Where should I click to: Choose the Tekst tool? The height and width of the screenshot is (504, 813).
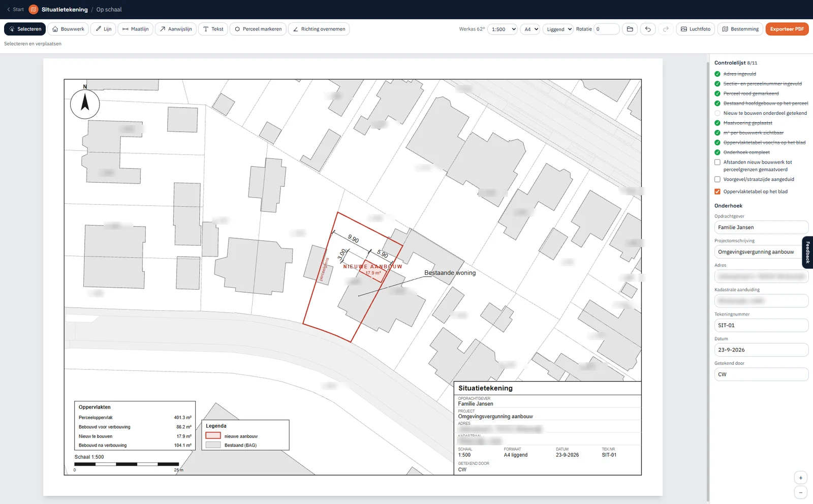coord(213,29)
